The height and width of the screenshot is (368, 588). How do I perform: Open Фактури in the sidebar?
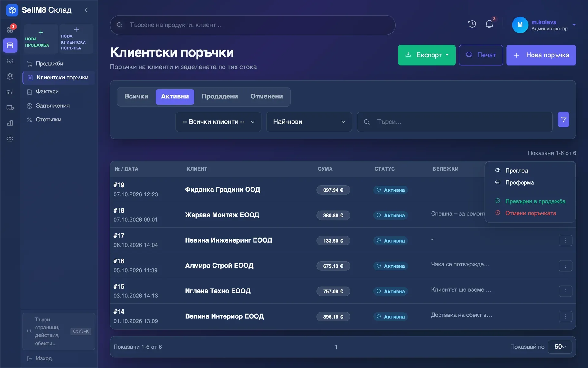pyautogui.click(x=58, y=92)
